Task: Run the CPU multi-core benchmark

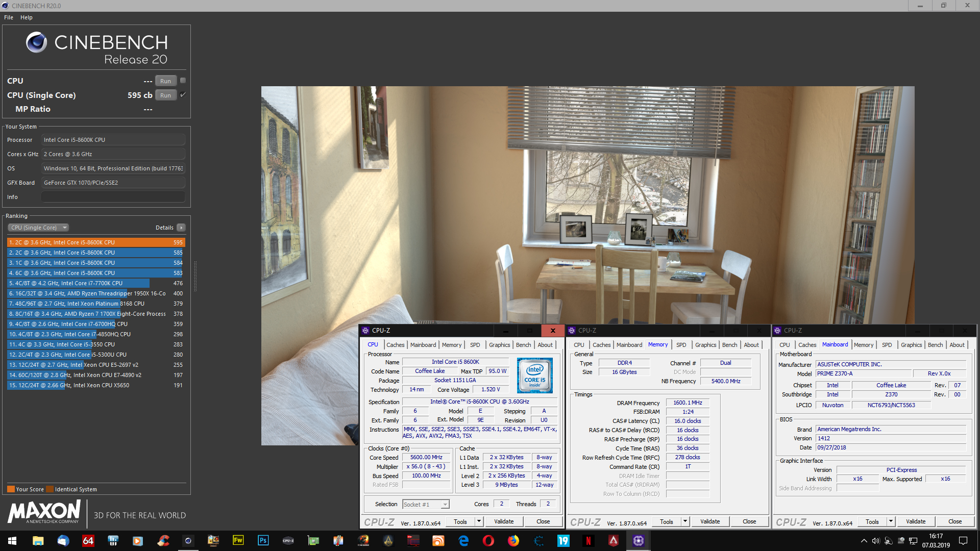Action: 165,81
